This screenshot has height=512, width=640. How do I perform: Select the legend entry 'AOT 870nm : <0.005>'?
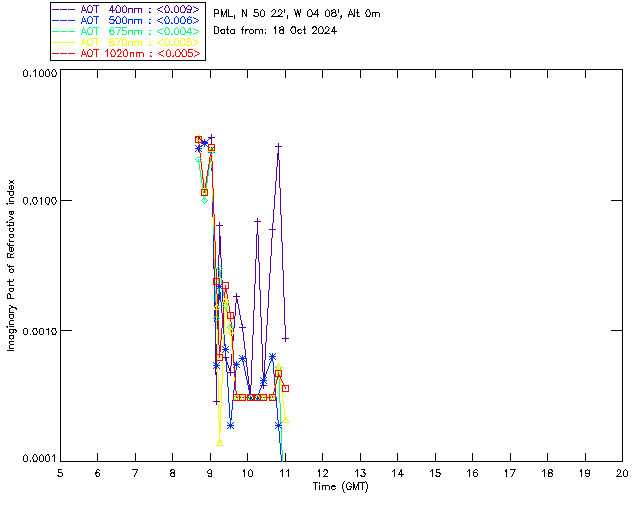pyautogui.click(x=140, y=42)
